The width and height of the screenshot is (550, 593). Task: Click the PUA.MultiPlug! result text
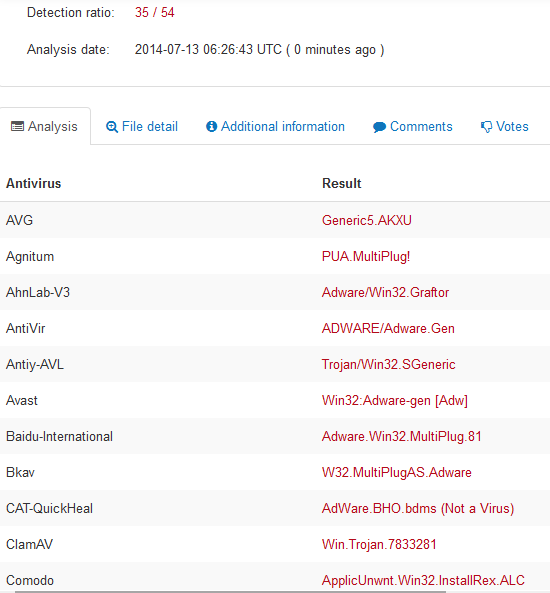click(x=366, y=256)
